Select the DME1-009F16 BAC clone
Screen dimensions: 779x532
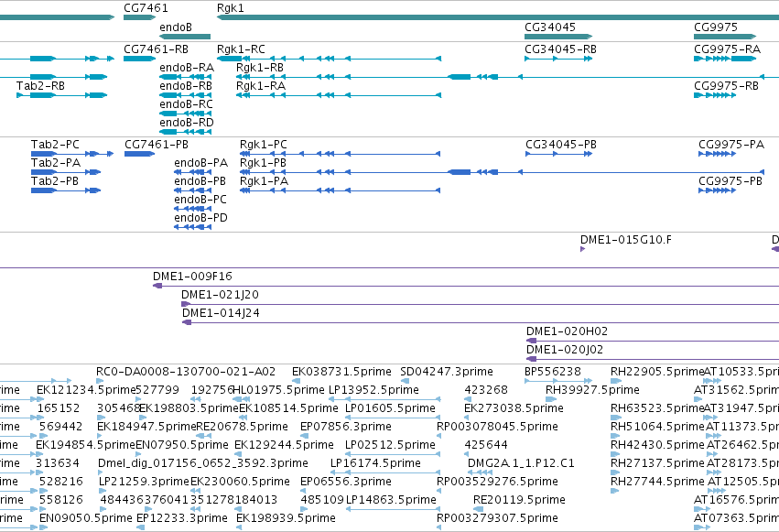pyautogui.click(x=466, y=286)
